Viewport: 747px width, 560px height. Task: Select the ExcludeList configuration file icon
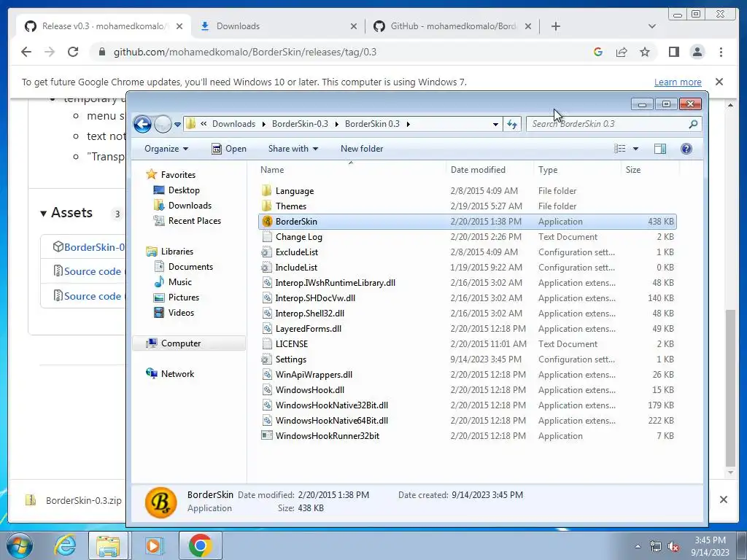click(267, 252)
